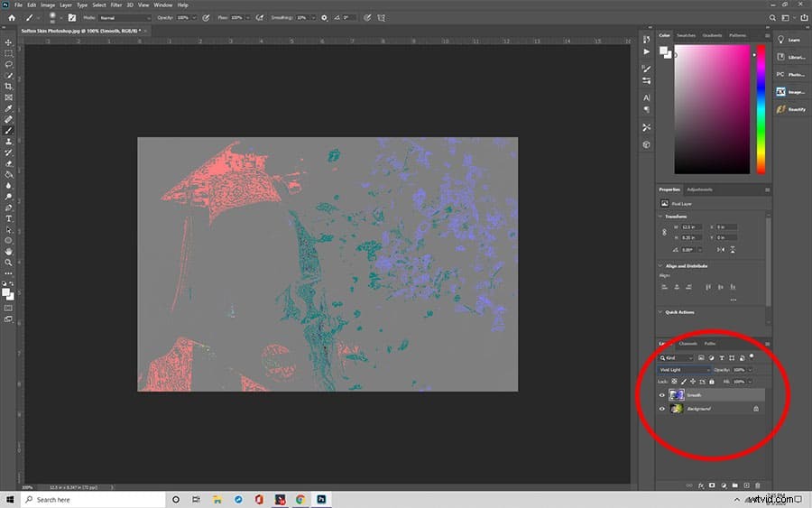Click the Width W field in Transform
Screen dimensions: 812x508
pyautogui.click(x=690, y=227)
